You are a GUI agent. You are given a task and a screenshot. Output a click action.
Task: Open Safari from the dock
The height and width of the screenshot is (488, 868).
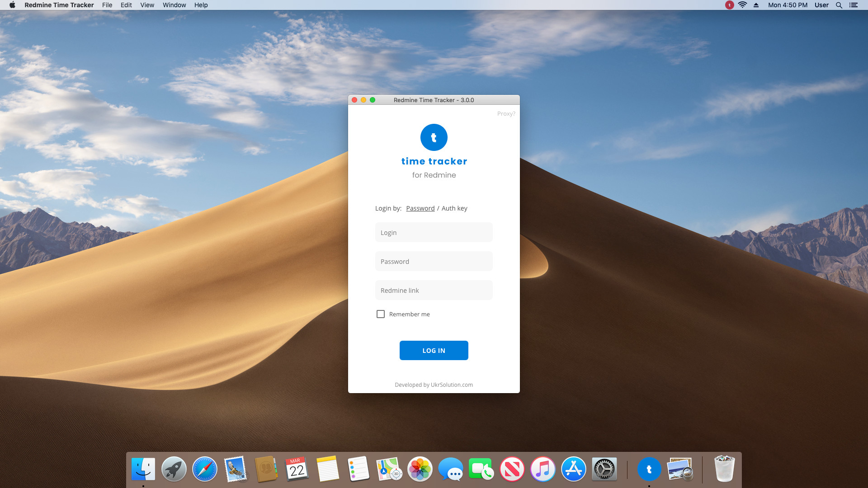(x=205, y=469)
